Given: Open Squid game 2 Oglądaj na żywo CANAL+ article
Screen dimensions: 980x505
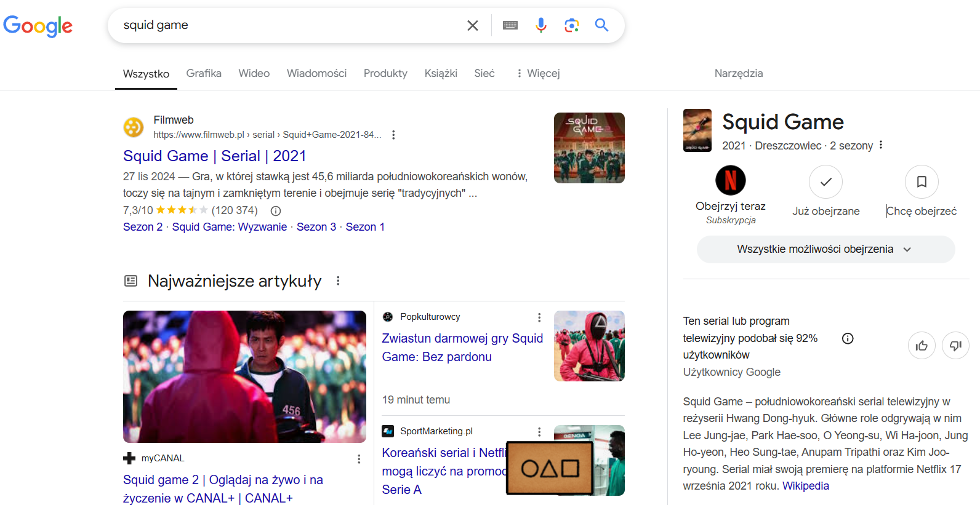Looking at the screenshot, I should [x=223, y=489].
